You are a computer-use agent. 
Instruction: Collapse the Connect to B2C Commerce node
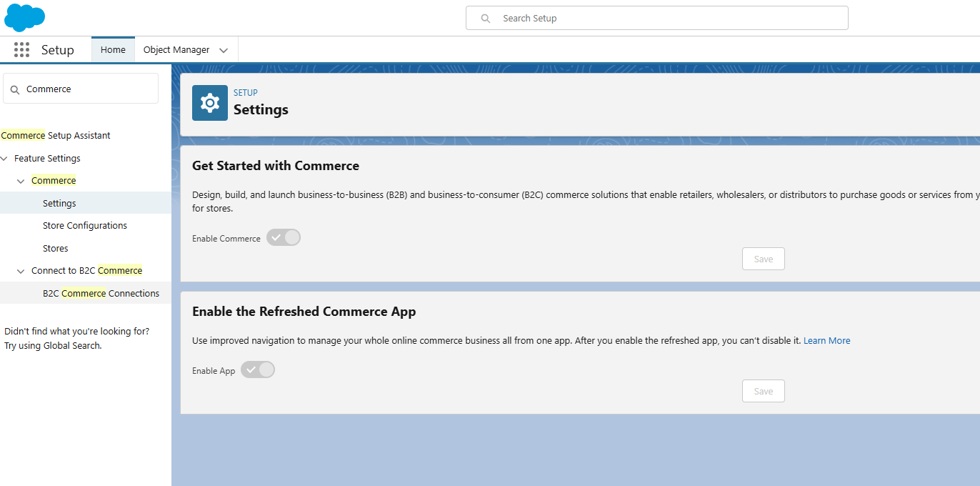[21, 271]
